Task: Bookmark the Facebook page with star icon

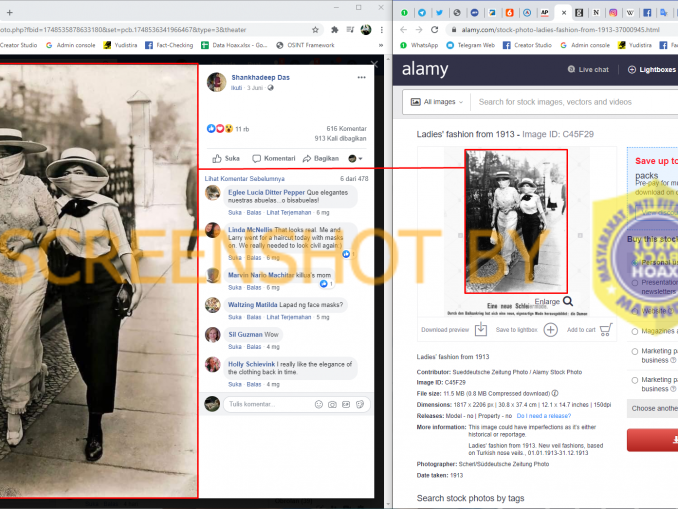Action: point(315,30)
